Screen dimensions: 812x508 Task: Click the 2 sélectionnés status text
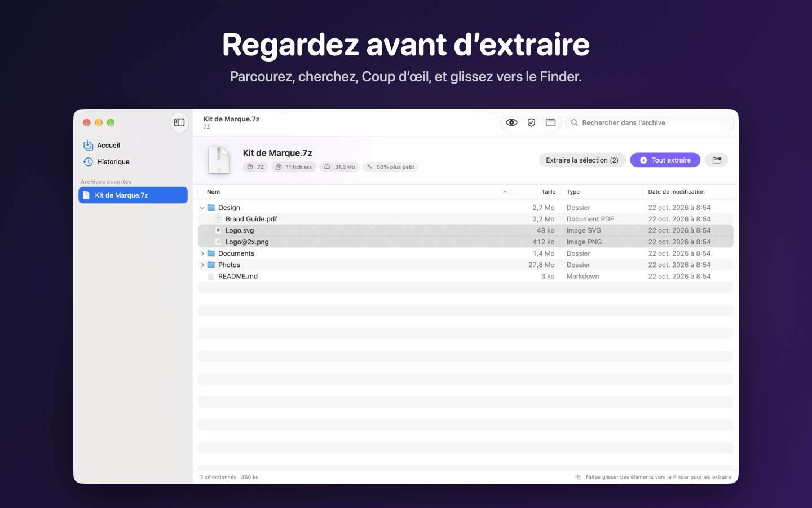[229, 477]
